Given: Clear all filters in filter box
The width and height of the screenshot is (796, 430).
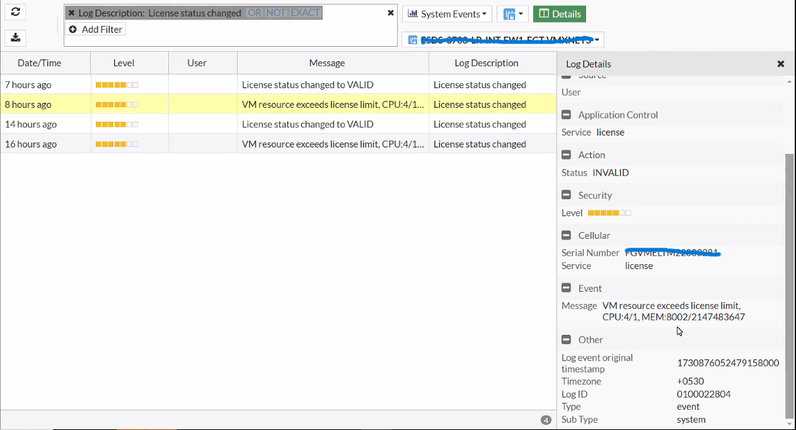Looking at the screenshot, I should click(390, 13).
